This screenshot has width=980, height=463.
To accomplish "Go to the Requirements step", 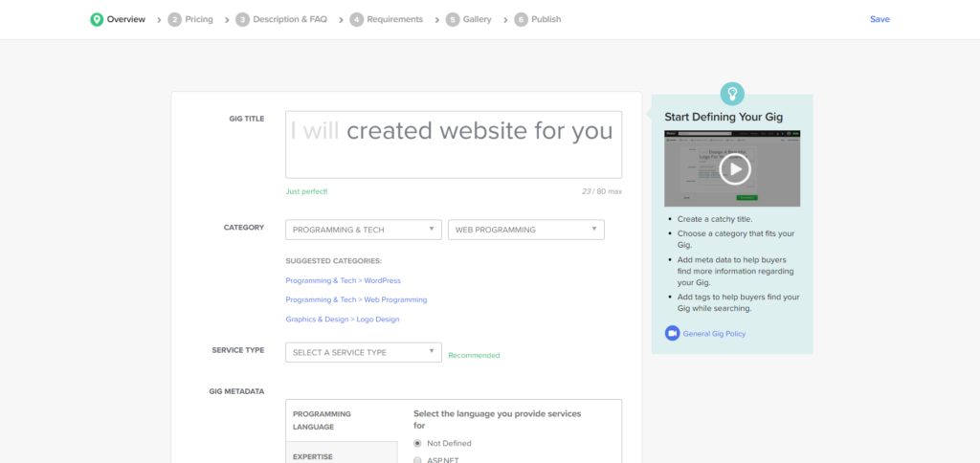I will pyautogui.click(x=395, y=19).
